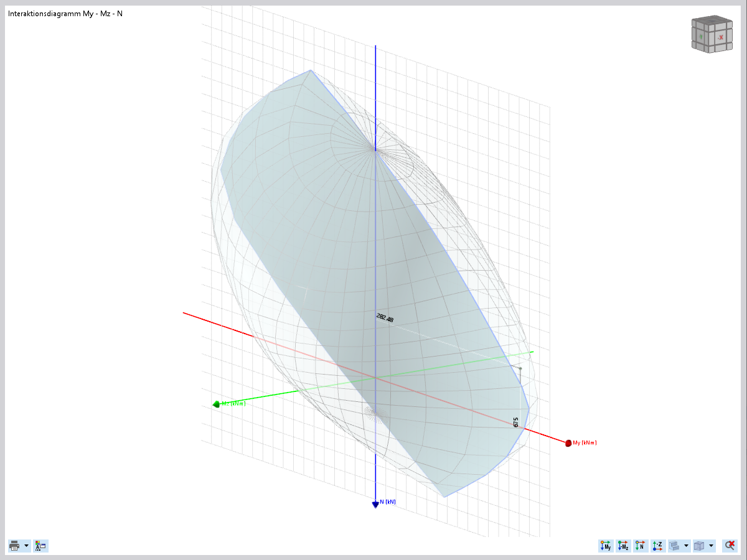
Task: Click the blue N axis arrowhead
Action: coord(375,505)
